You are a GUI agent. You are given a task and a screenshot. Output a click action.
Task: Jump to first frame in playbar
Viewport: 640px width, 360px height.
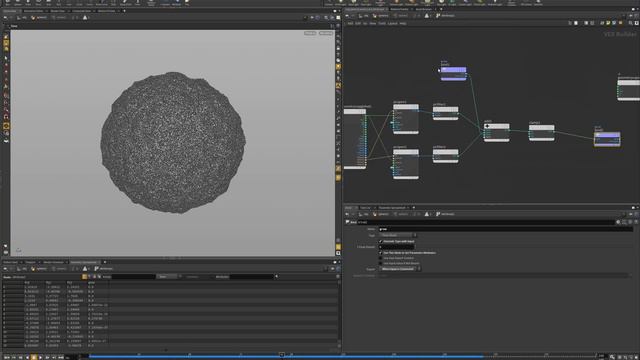coord(7,357)
